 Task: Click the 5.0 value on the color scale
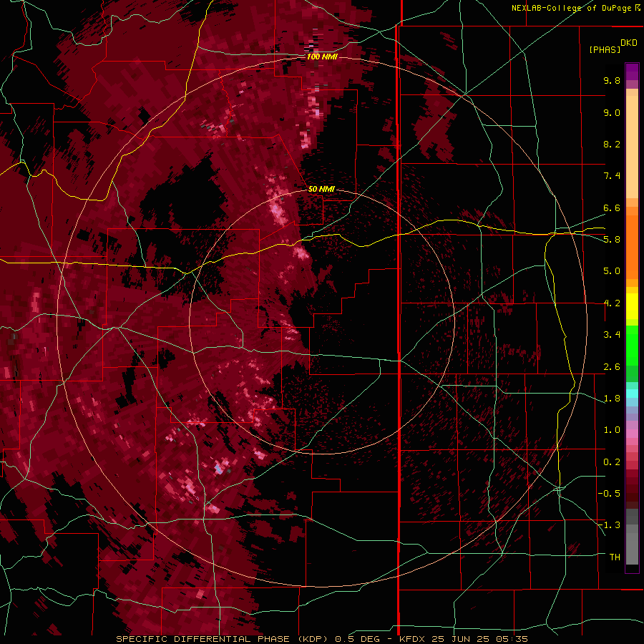[x=612, y=271]
